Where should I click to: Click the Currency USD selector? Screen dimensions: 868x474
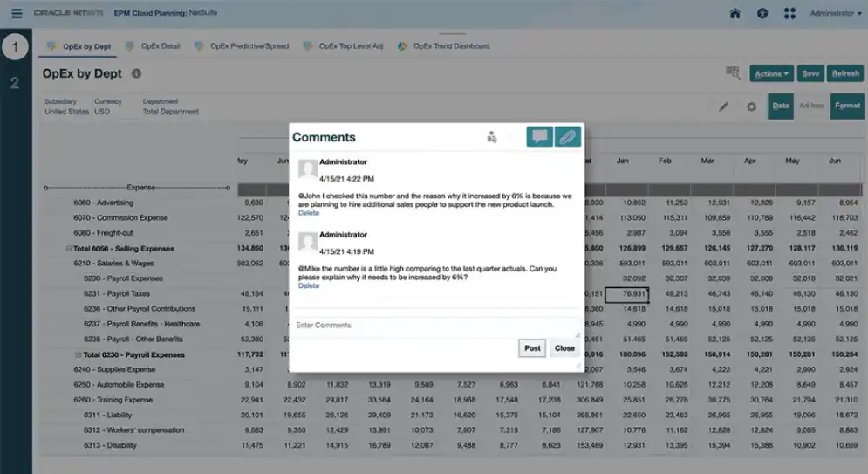tap(107, 106)
